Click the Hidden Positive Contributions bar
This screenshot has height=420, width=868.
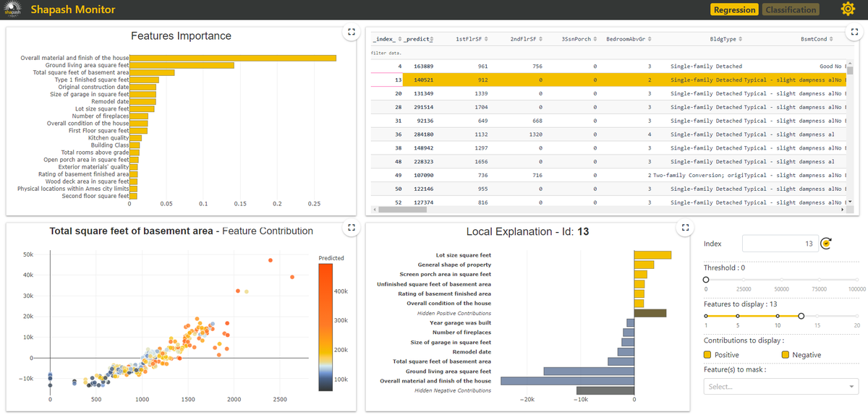(x=650, y=313)
